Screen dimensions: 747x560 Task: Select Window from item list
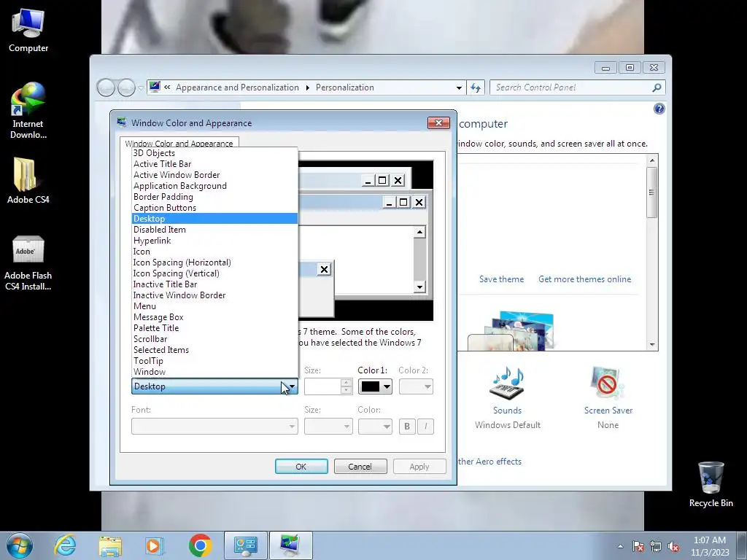coord(214,372)
